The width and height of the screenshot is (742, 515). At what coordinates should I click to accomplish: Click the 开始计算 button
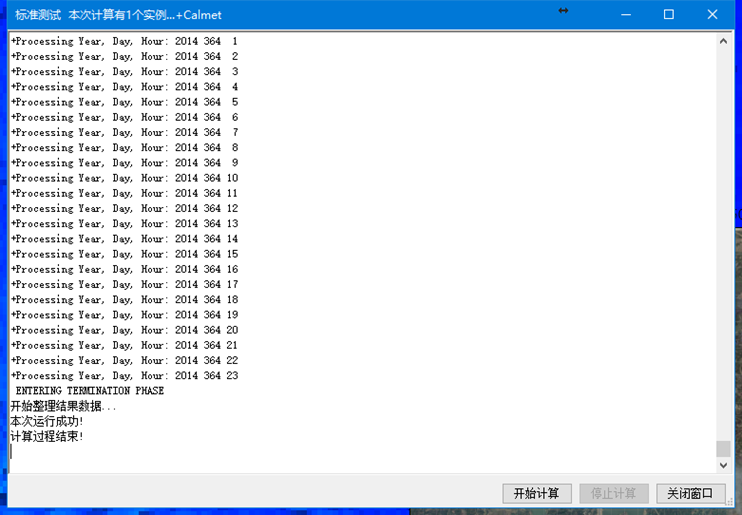(536, 494)
